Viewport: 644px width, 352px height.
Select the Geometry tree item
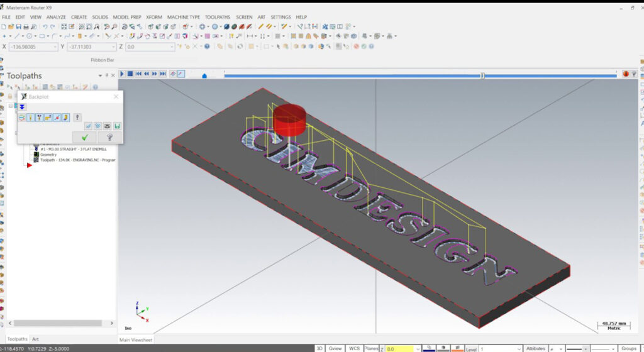[48, 155]
